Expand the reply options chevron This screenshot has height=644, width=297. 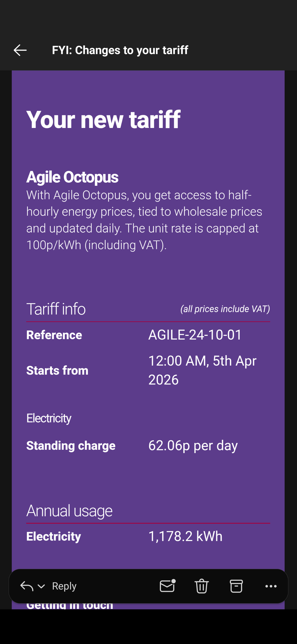coord(41,586)
